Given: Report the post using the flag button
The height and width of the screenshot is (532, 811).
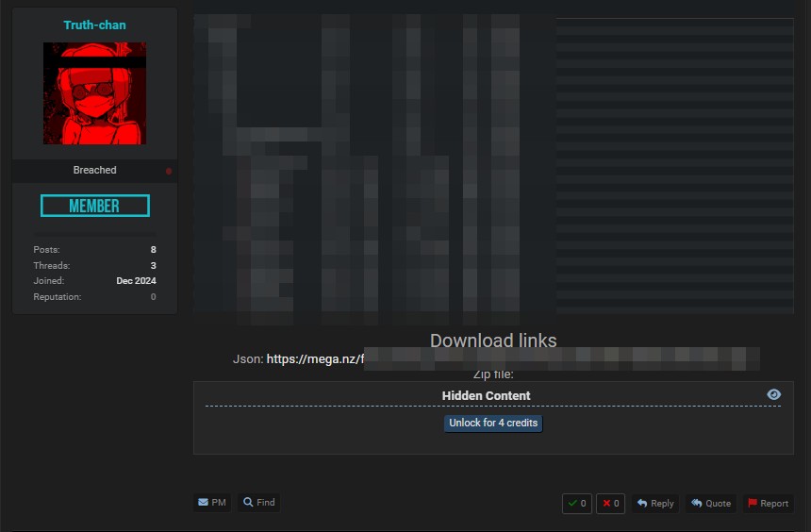Looking at the screenshot, I should tap(768, 504).
